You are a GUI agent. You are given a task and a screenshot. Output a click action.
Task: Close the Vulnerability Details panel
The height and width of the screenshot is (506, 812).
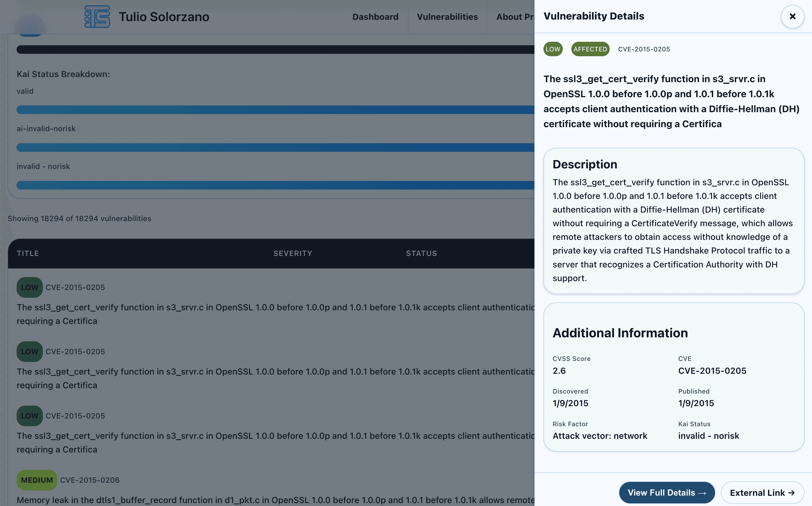pyautogui.click(x=792, y=16)
